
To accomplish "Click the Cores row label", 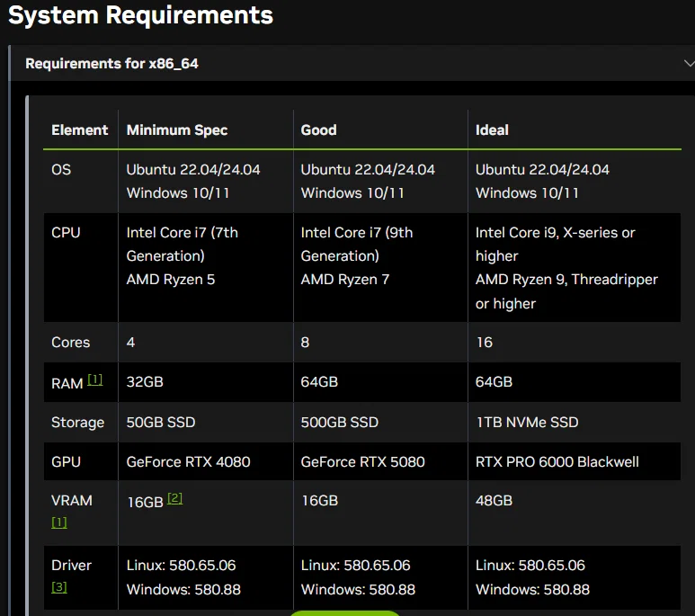I will click(x=70, y=343).
